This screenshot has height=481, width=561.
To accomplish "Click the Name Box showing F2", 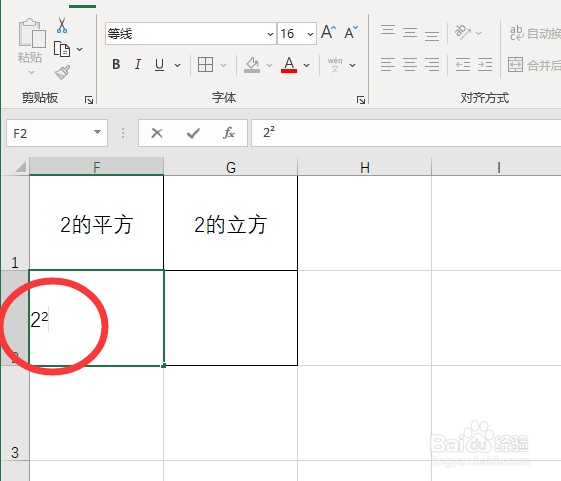I will [50, 133].
